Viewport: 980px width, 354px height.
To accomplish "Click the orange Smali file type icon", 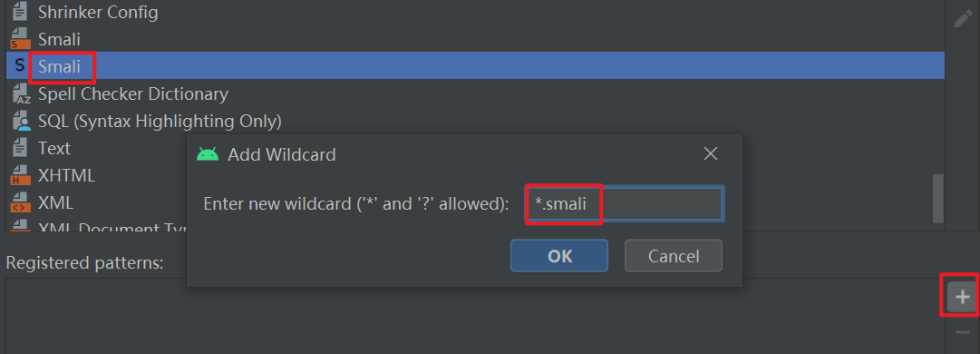I will [20, 39].
